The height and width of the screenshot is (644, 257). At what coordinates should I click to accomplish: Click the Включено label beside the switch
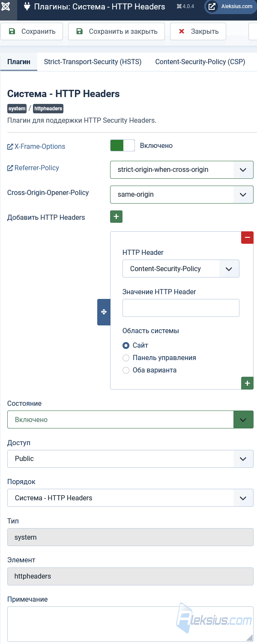[x=156, y=146]
